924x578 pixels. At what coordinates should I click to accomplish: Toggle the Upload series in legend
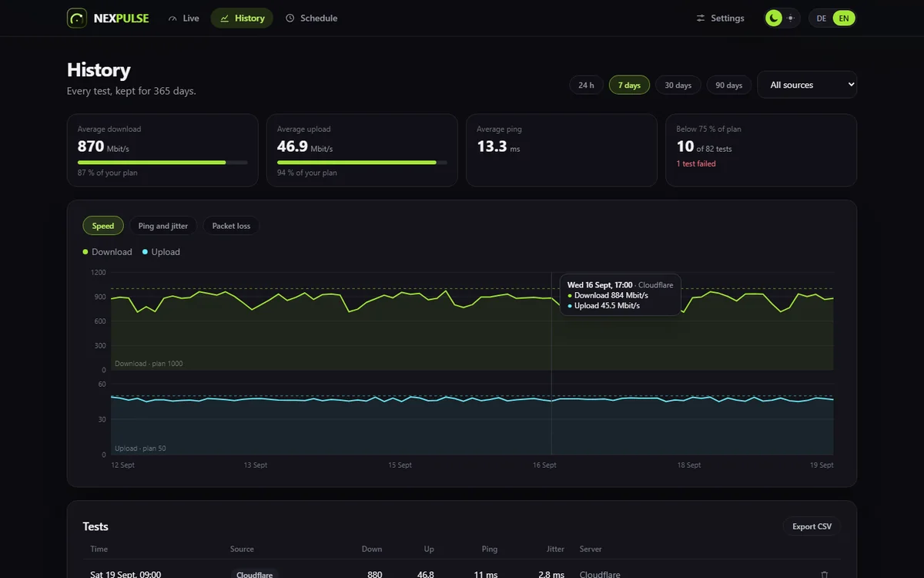[x=161, y=252]
